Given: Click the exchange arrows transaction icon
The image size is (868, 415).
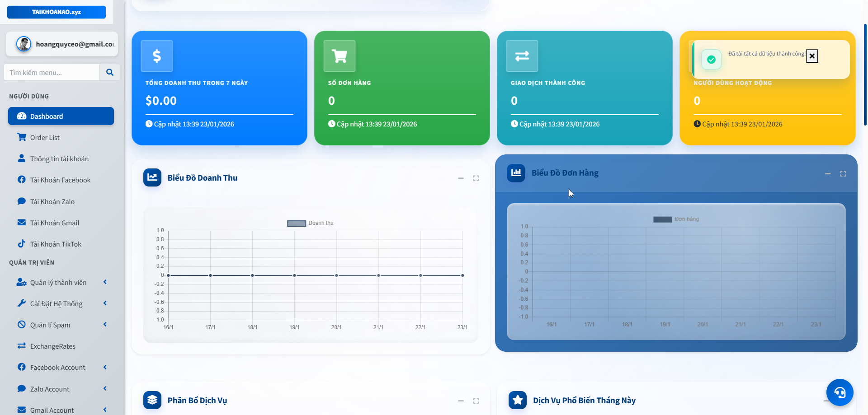Looking at the screenshot, I should click(x=522, y=56).
